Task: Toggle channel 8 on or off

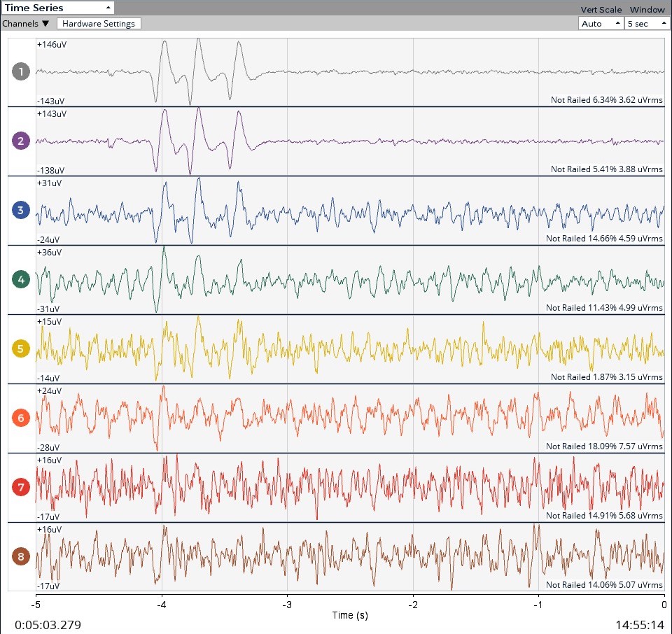Action: pos(20,556)
